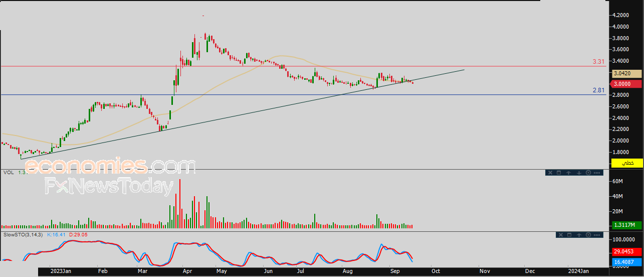
Task: Click the tan 3.0420 moving average tag
Action: click(x=626, y=73)
